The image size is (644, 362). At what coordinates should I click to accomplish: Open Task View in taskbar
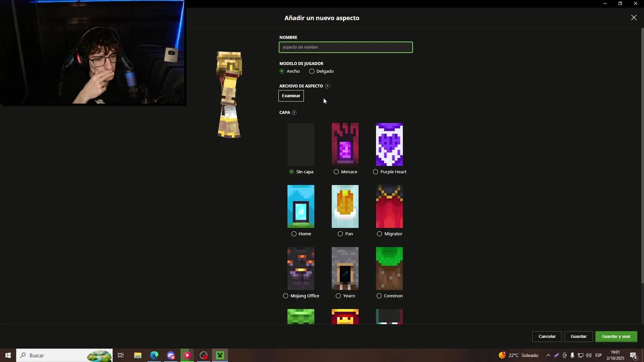click(x=121, y=355)
